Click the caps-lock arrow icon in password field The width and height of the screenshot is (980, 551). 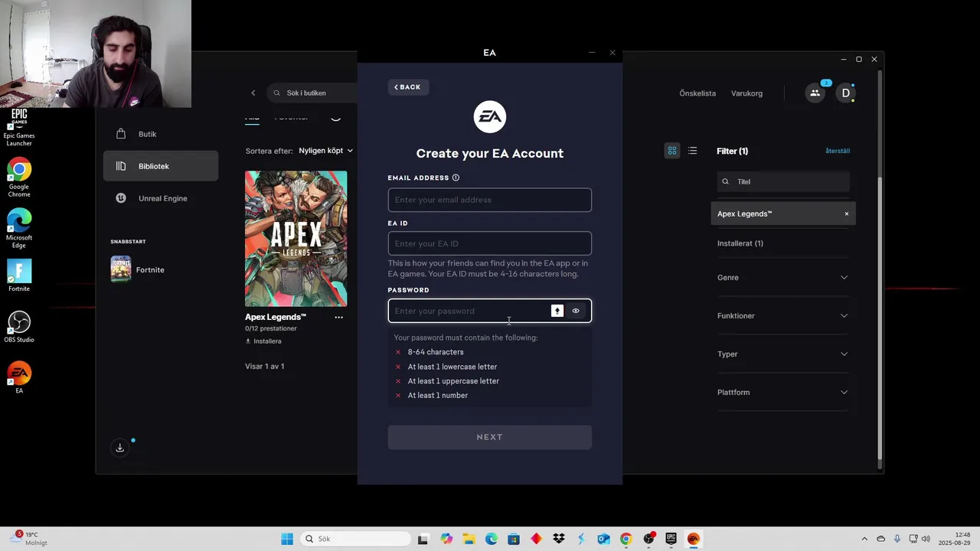(x=557, y=311)
